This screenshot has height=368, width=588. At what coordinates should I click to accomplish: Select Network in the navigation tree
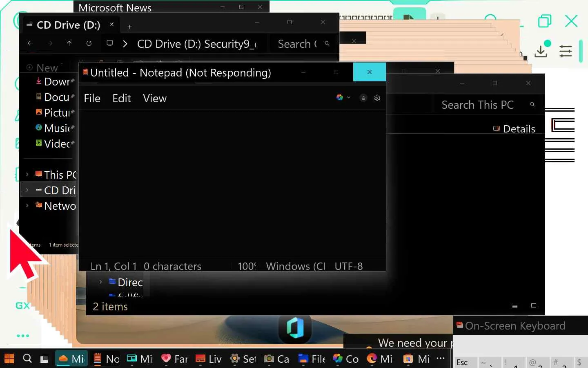[56, 206]
